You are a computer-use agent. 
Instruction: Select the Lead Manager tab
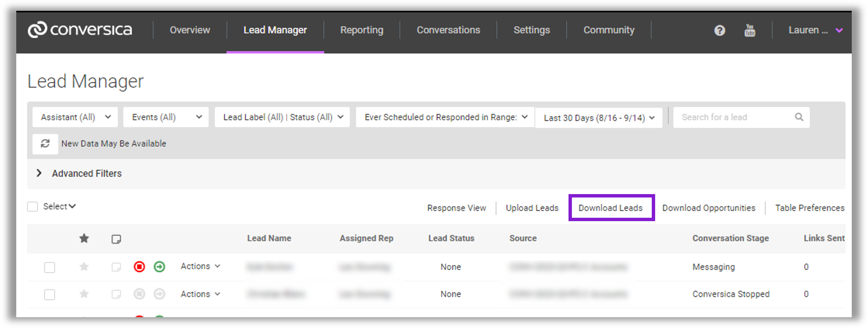tap(275, 30)
